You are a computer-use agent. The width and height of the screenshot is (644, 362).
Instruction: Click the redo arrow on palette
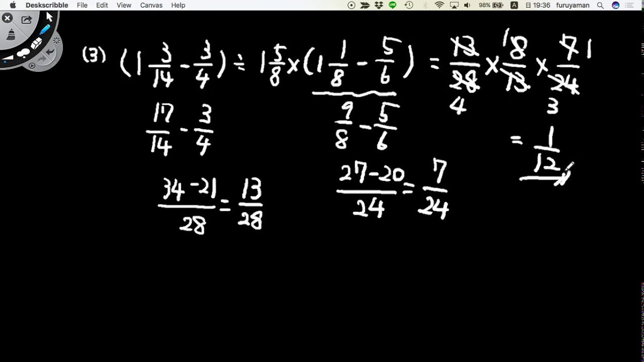42,59
